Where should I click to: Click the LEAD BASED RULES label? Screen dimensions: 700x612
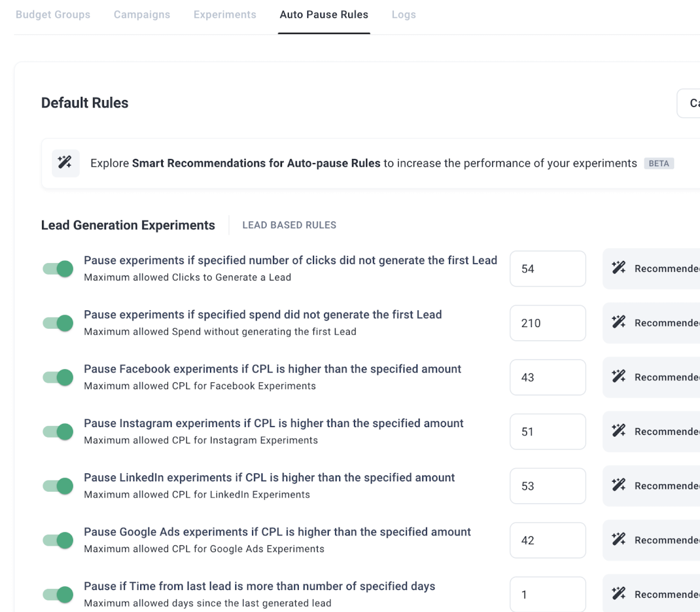click(x=289, y=225)
